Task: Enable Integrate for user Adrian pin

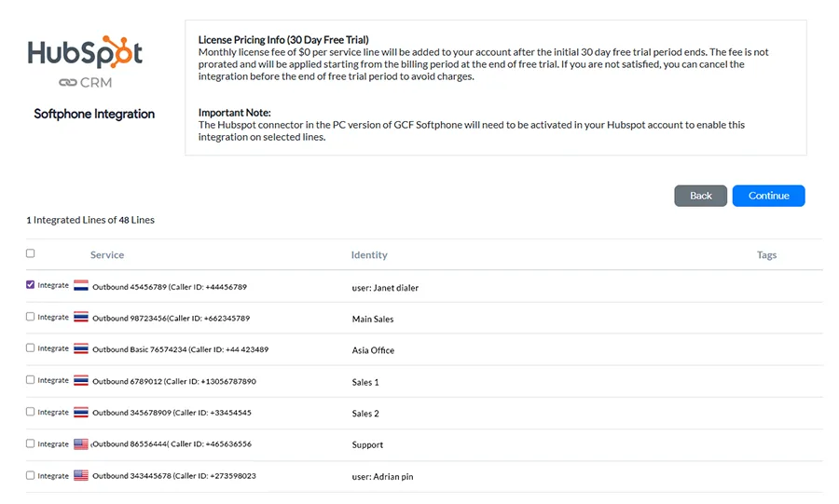Action: pyautogui.click(x=31, y=475)
